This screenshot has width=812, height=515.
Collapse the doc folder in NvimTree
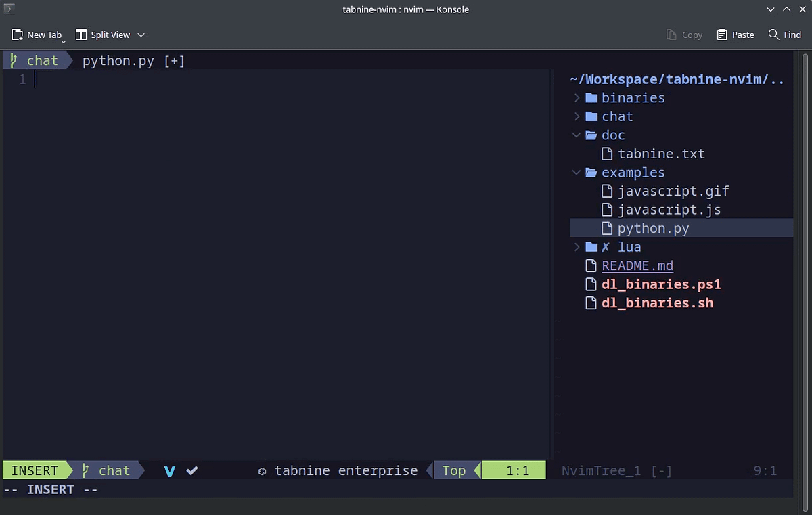click(576, 135)
